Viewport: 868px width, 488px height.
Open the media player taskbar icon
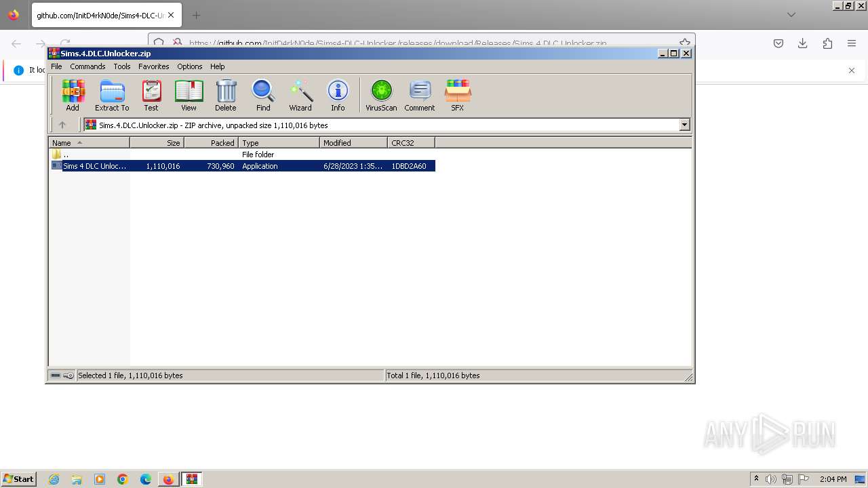(x=100, y=479)
